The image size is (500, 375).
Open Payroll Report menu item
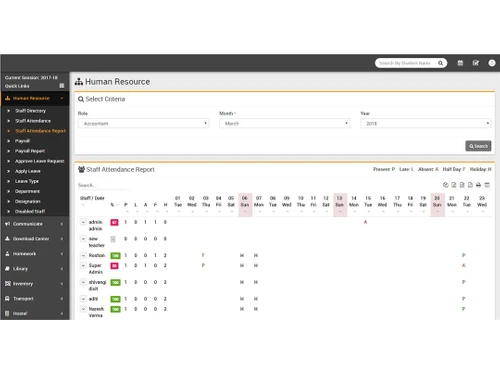tap(30, 151)
